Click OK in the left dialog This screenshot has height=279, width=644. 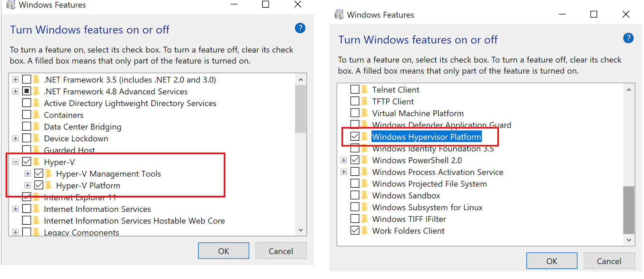pos(223,251)
